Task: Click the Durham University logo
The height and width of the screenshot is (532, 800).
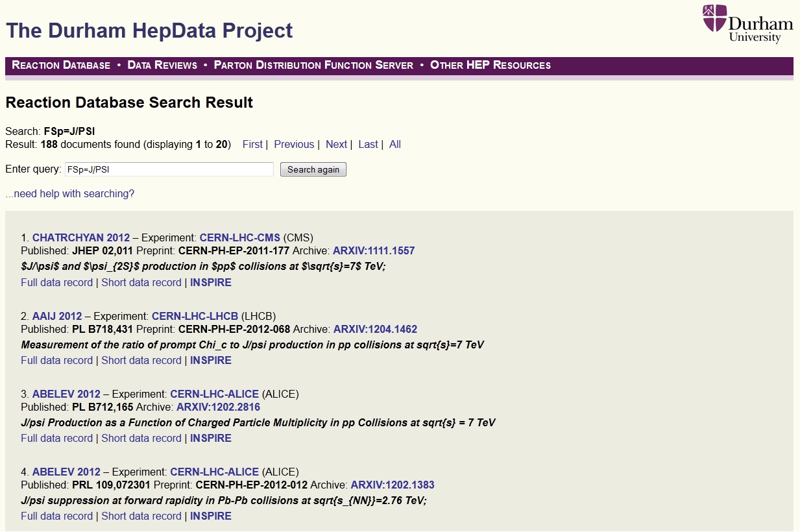Action: point(747,24)
